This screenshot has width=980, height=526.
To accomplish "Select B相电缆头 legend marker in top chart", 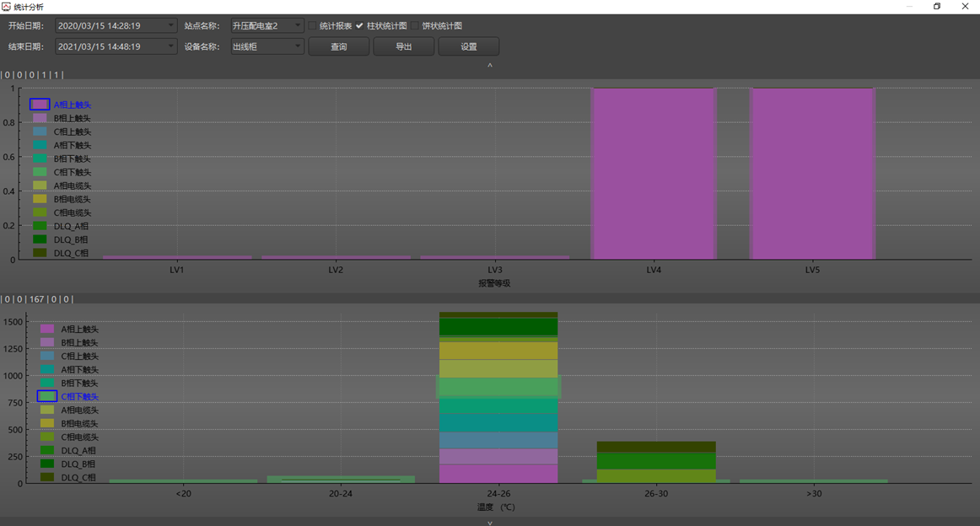I will click(x=40, y=199).
